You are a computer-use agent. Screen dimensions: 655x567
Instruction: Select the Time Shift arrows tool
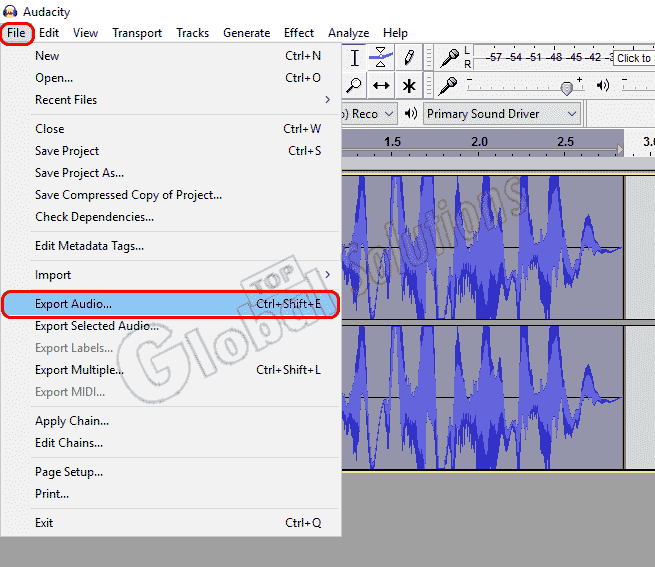pyautogui.click(x=381, y=86)
